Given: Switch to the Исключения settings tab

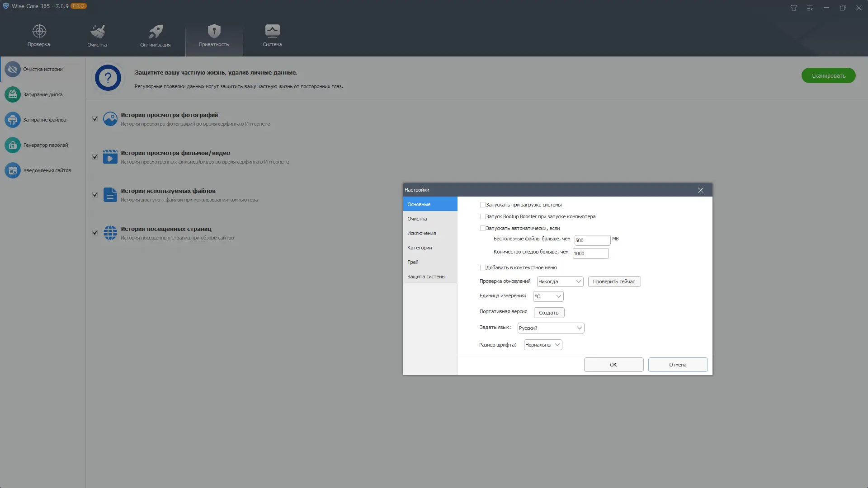Looking at the screenshot, I should [421, 233].
